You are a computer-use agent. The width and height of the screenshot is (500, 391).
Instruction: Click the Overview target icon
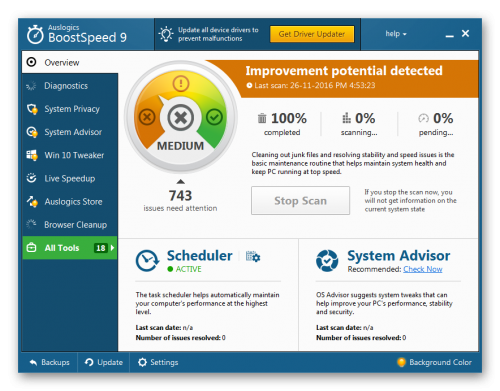[31, 62]
